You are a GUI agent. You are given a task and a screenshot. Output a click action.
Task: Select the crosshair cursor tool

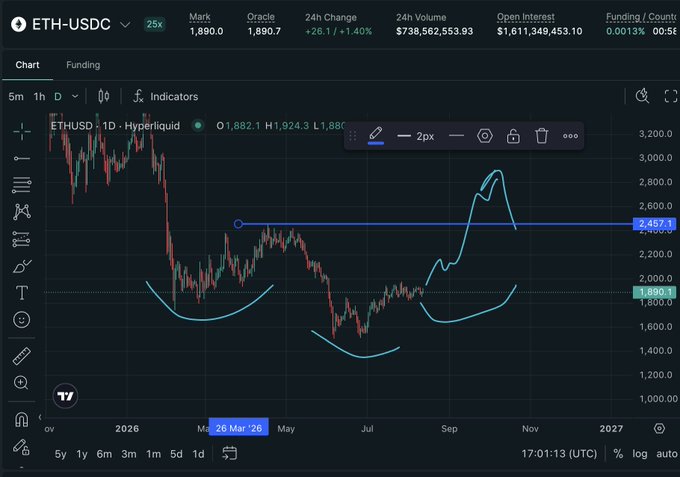tap(22, 131)
